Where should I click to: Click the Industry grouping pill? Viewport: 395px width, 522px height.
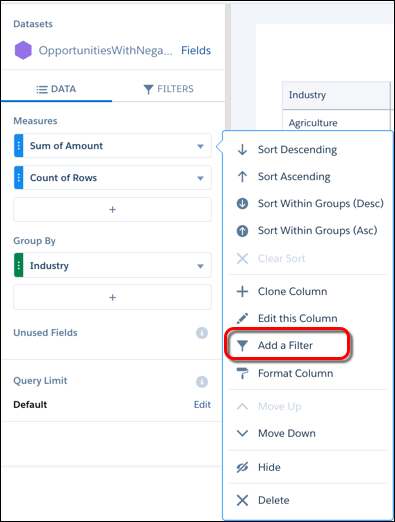point(112,265)
